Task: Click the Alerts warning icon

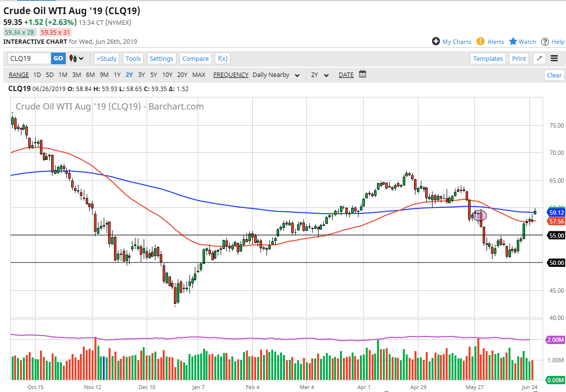Action: coord(480,41)
